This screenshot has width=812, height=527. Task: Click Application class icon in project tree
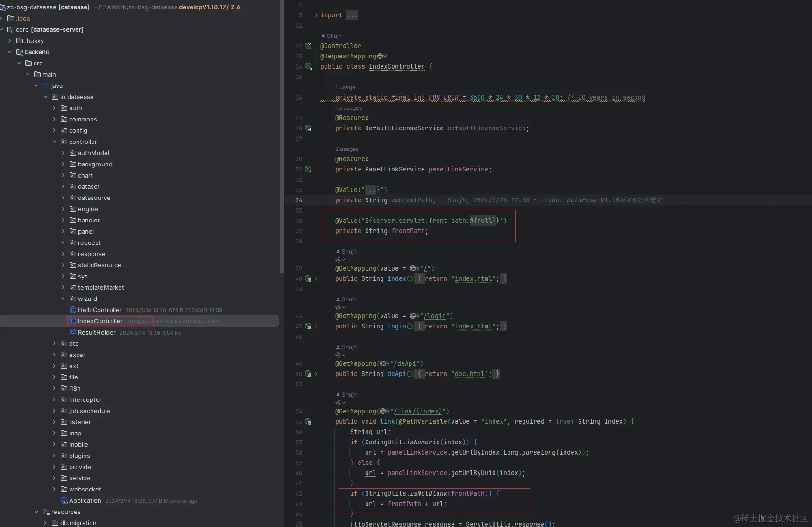click(x=64, y=500)
